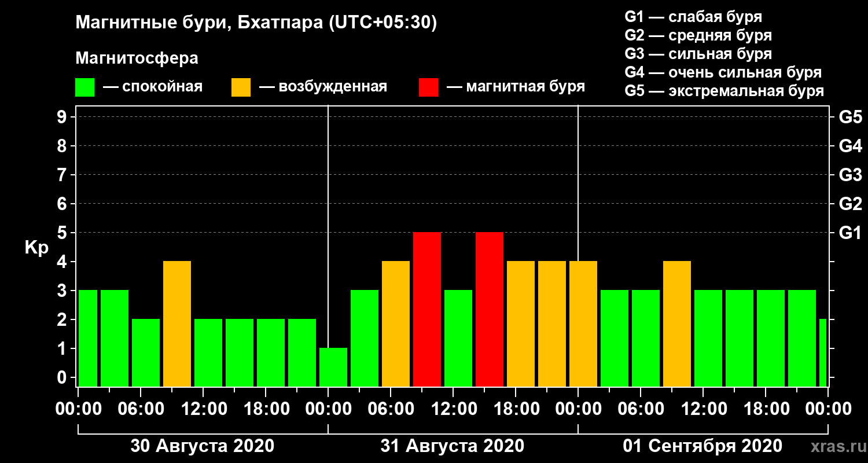Click the 'G4' label on the right axis
The image size is (868, 463).
850,146
